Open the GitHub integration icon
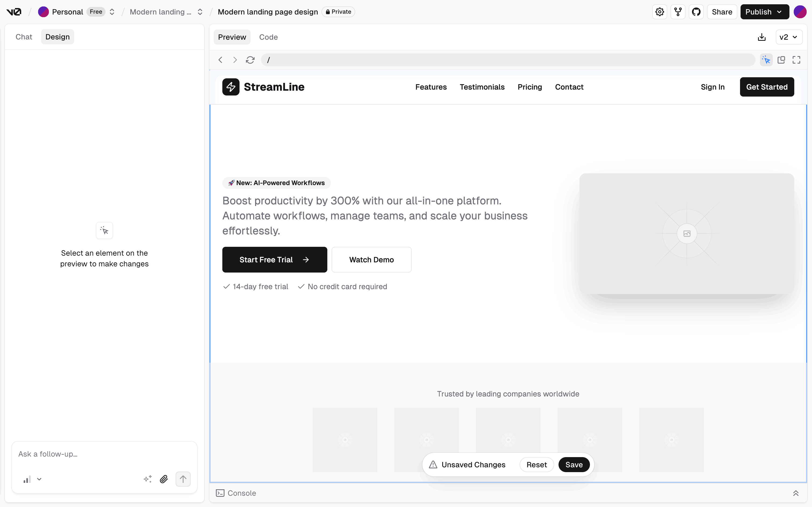Image resolution: width=812 pixels, height=507 pixels. [696, 12]
